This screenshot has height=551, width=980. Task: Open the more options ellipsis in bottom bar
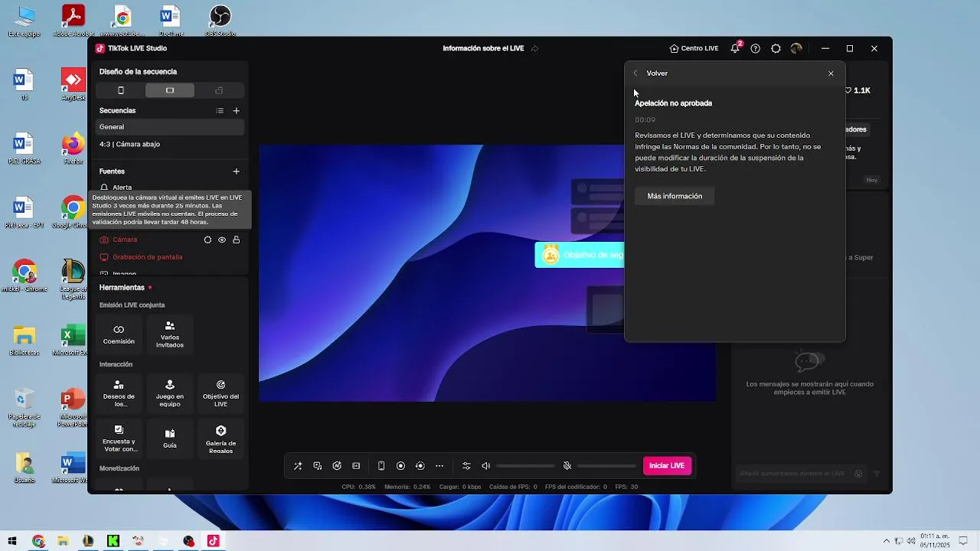(439, 466)
